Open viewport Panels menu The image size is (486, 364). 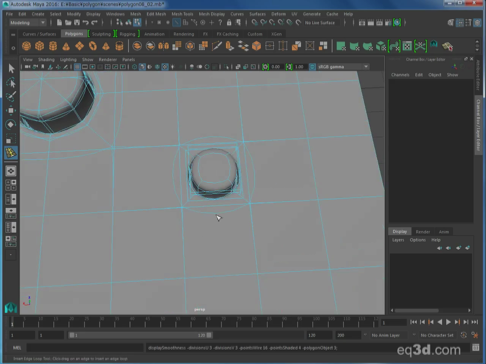point(128,59)
